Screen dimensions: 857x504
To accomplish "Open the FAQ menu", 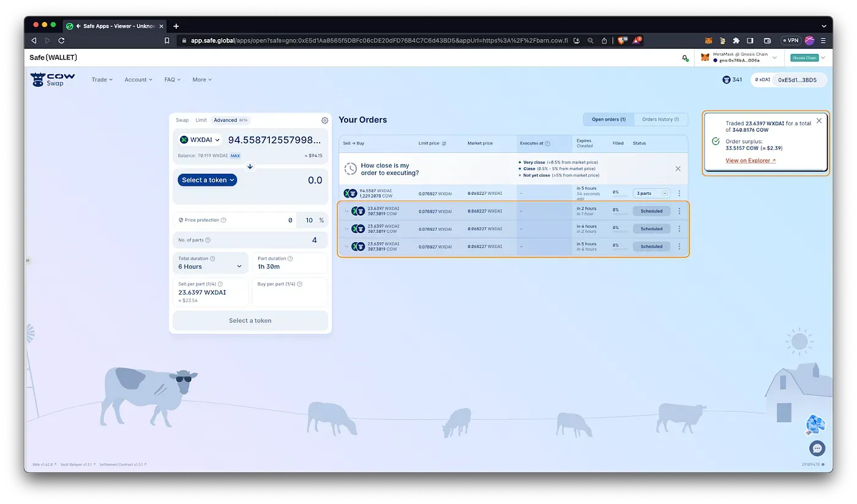I will click(173, 80).
